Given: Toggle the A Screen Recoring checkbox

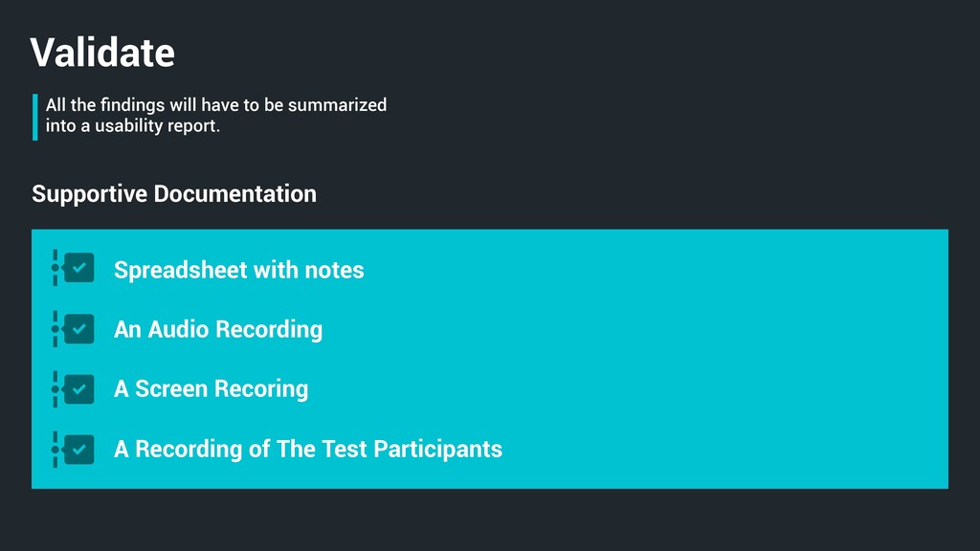Looking at the screenshot, I should click(79, 388).
